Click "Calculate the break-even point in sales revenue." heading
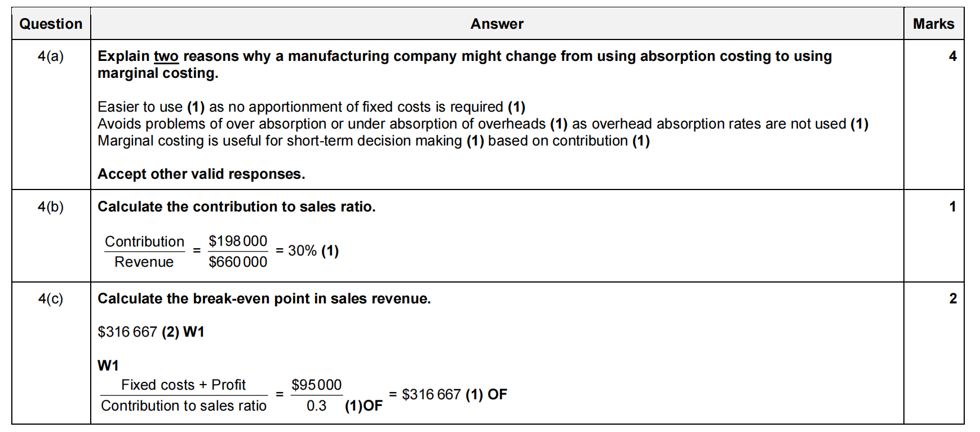The image size is (980, 432). point(264,298)
